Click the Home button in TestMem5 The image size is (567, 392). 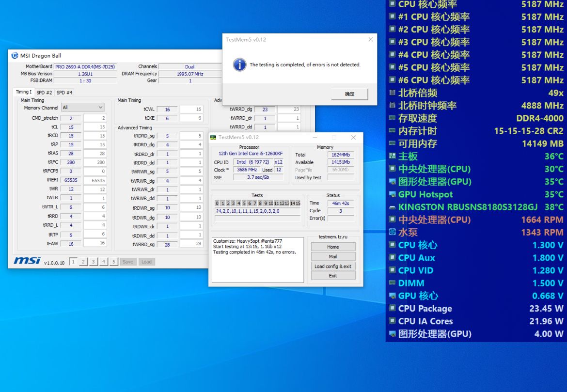(x=333, y=247)
